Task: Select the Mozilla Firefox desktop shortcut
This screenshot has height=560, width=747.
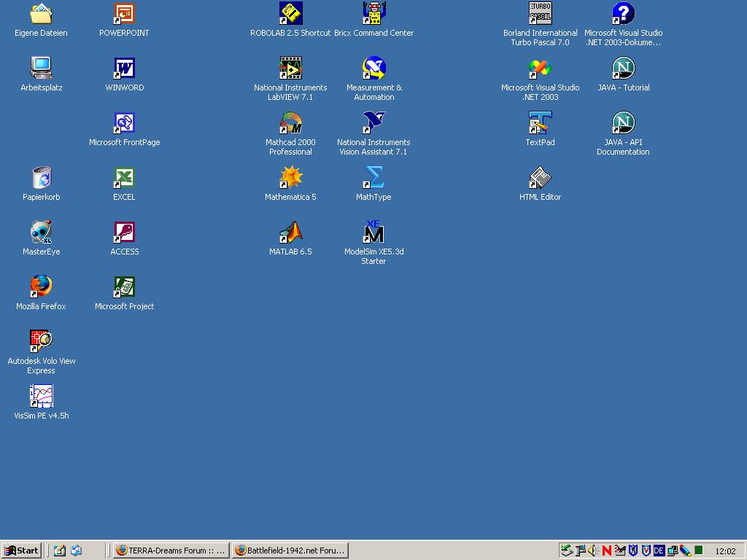Action: (41, 287)
